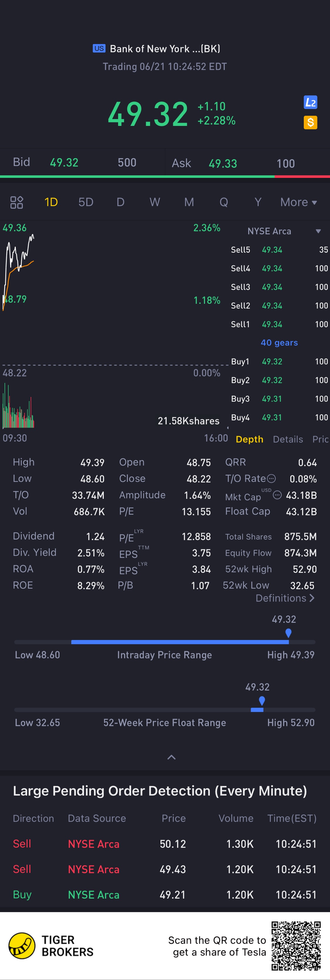330x980 pixels.
Task: Select the 1D chart tab
Action: 51,202
